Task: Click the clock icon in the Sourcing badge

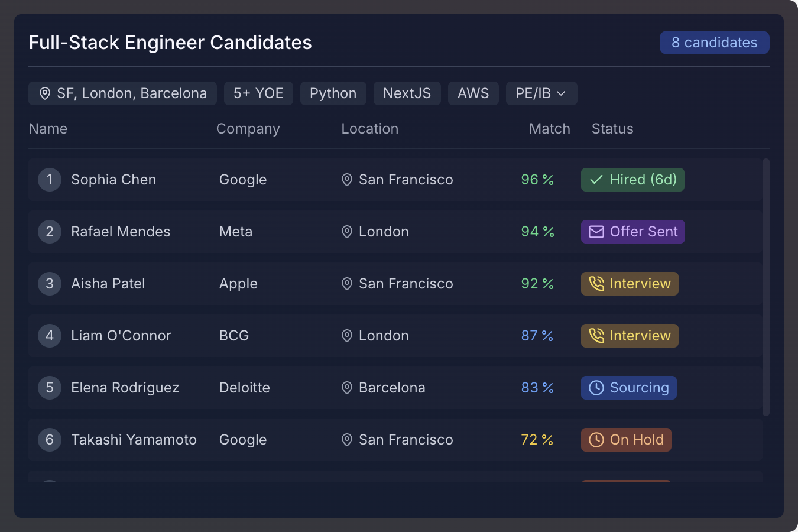Action: pyautogui.click(x=596, y=388)
